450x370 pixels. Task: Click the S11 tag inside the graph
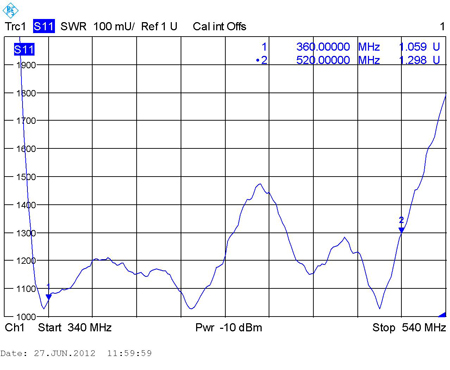tap(24, 50)
